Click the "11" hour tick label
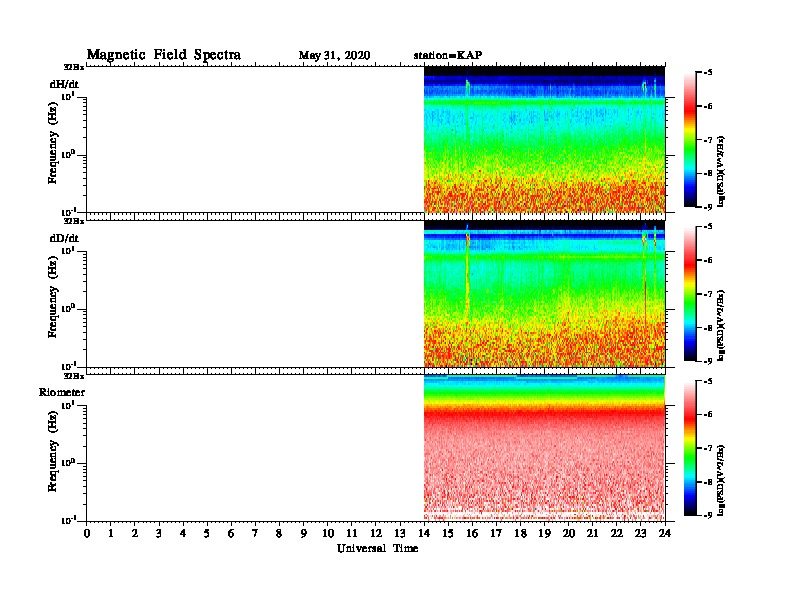The height and width of the screenshot is (612, 792). pos(352,533)
